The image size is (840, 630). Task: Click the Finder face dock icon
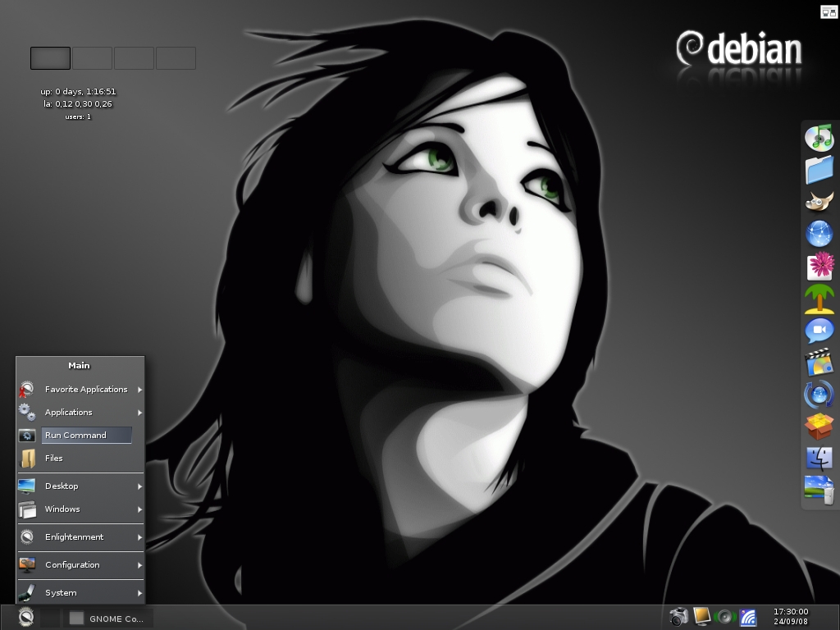(819, 459)
